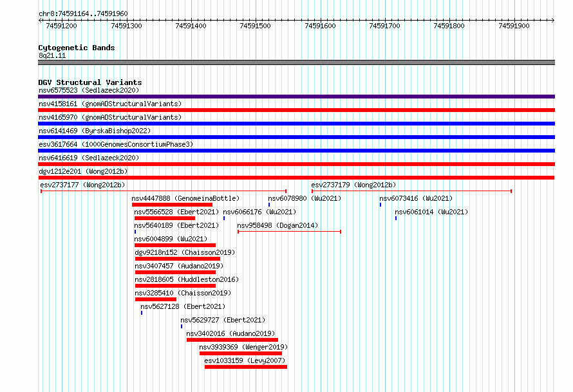Open nsv3407457 (Audano2019) label
This screenshot has width=573, height=392.
[x=179, y=266]
